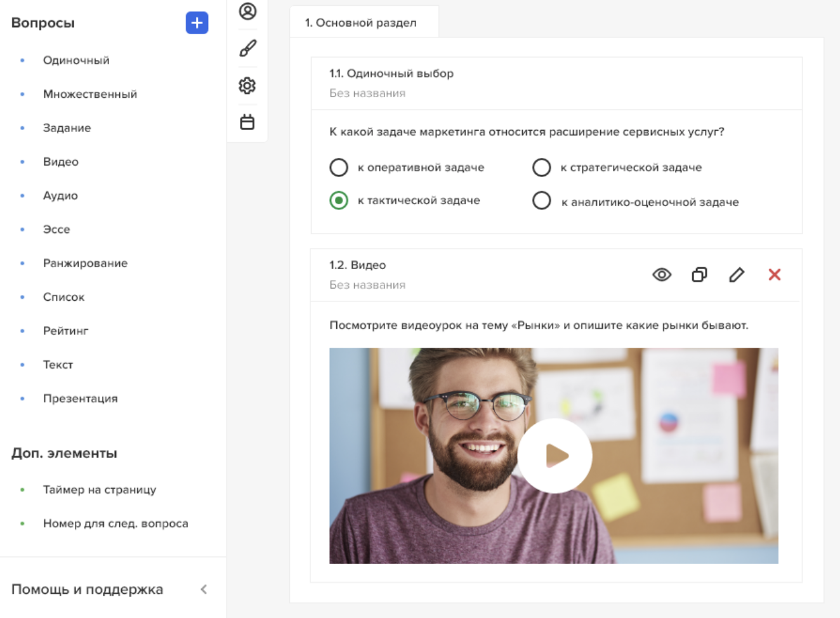The image size is (840, 618).
Task: Switch to tab 1. Основной раздел
Action: 364,23
